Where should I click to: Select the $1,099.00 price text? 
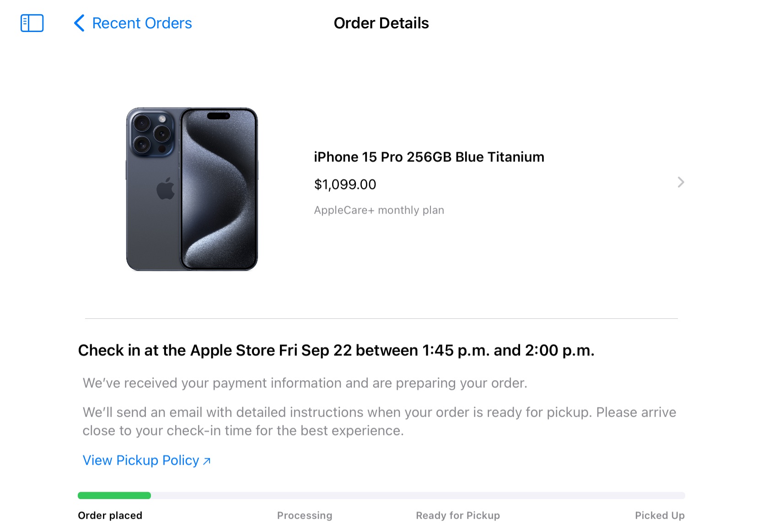(x=345, y=184)
